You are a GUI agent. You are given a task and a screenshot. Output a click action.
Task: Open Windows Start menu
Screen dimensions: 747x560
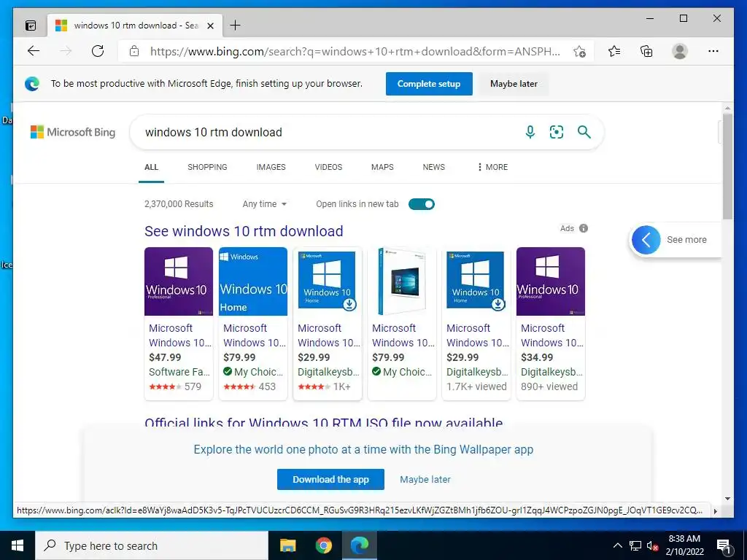pyautogui.click(x=18, y=545)
